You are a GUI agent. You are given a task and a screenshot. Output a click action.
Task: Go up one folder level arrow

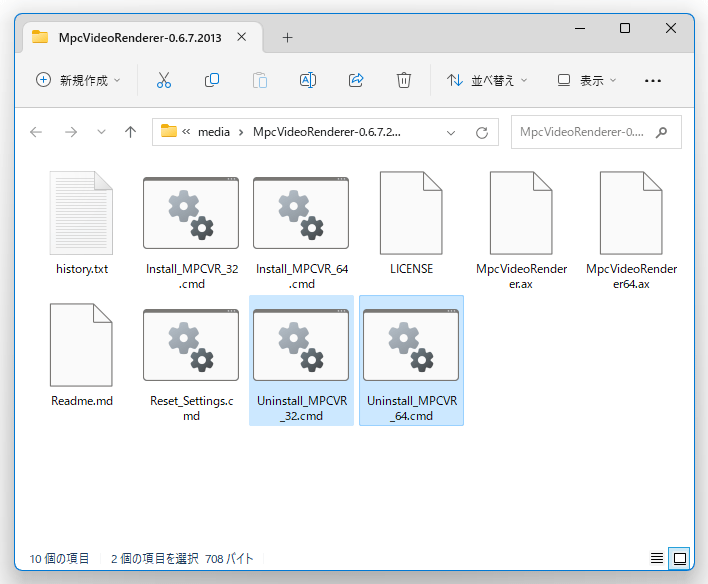tap(130, 132)
